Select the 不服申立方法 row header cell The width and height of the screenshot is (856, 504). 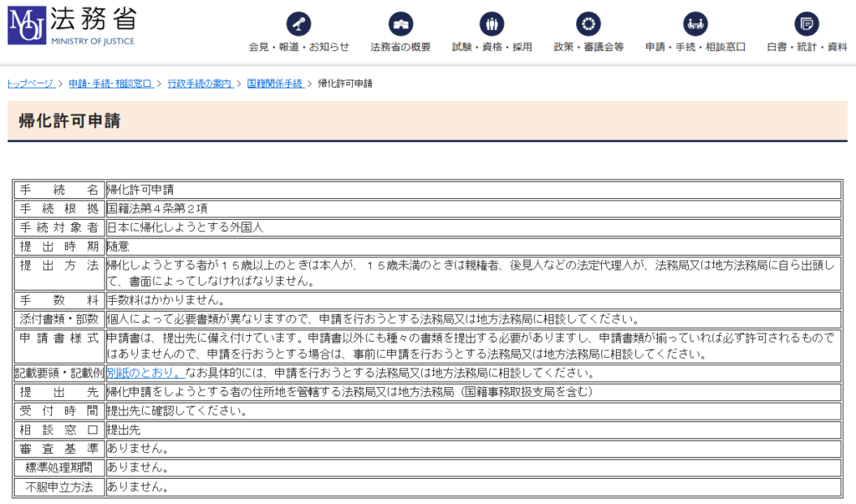click(x=59, y=486)
